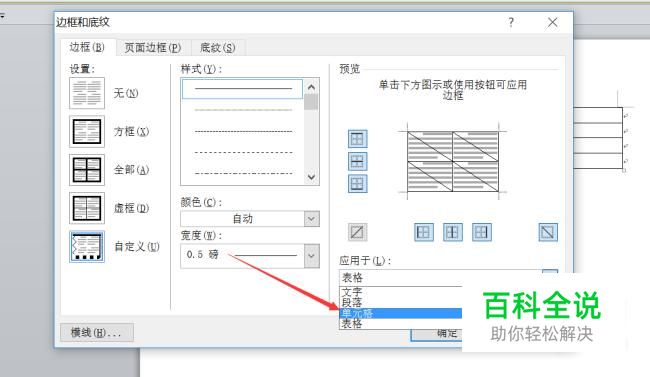Click the 横线(H)... button
Viewport: 650px width, 377px height.
click(97, 333)
